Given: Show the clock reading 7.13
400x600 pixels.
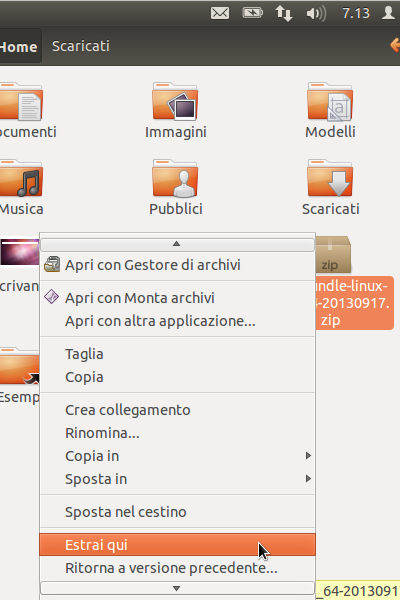Looking at the screenshot, I should point(356,13).
